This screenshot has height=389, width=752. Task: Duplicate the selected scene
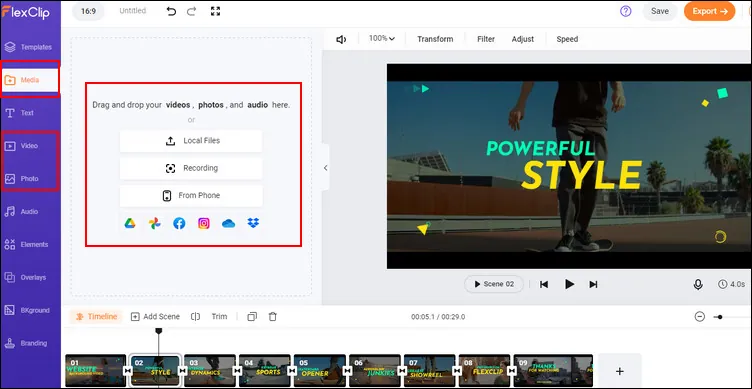coord(252,317)
